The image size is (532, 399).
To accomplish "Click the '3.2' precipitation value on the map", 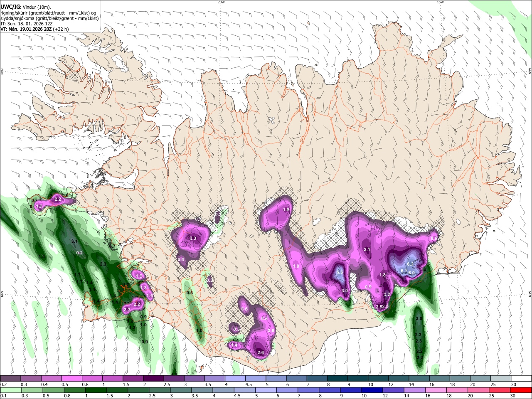I will (x=387, y=294).
